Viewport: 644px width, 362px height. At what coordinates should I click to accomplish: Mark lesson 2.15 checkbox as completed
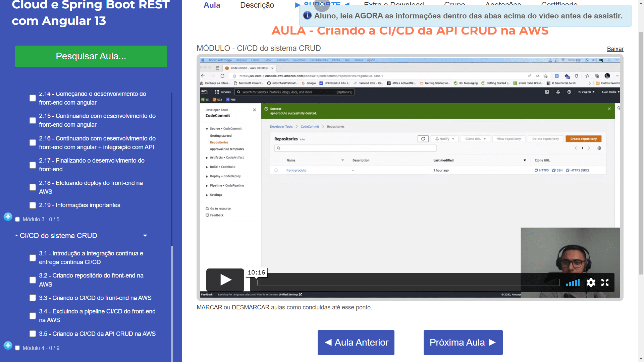coord(33,120)
